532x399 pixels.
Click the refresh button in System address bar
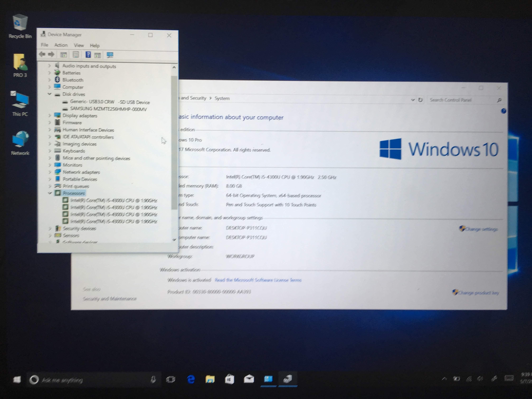pyautogui.click(x=420, y=100)
